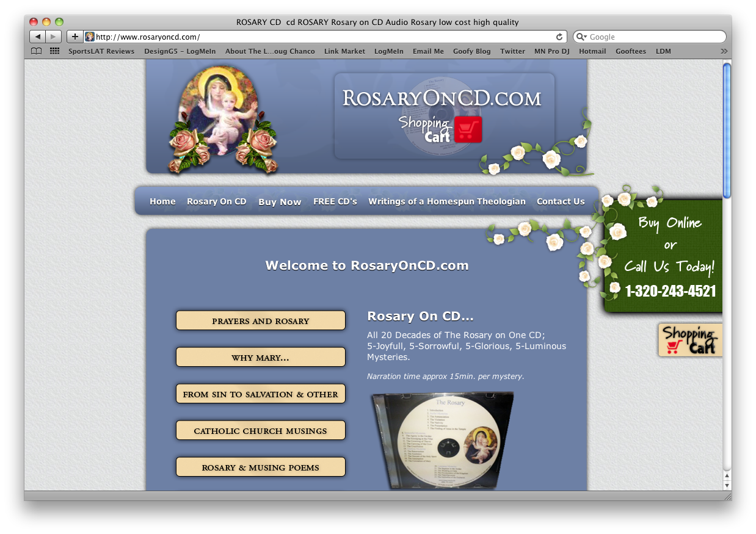756x534 pixels.
Task: Click the browser forward arrow
Action: [x=53, y=35]
